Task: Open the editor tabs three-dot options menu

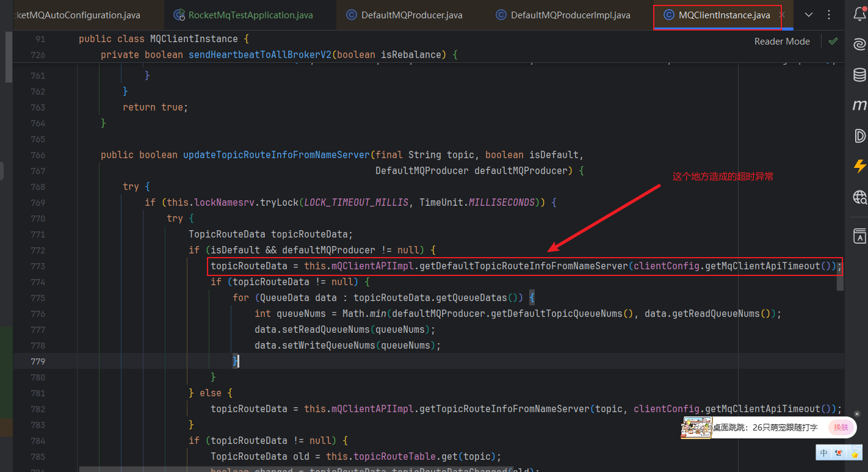Action: click(830, 15)
